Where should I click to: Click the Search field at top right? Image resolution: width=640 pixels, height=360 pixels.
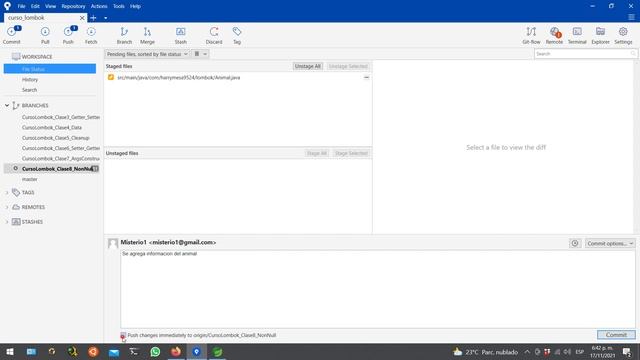(585, 54)
